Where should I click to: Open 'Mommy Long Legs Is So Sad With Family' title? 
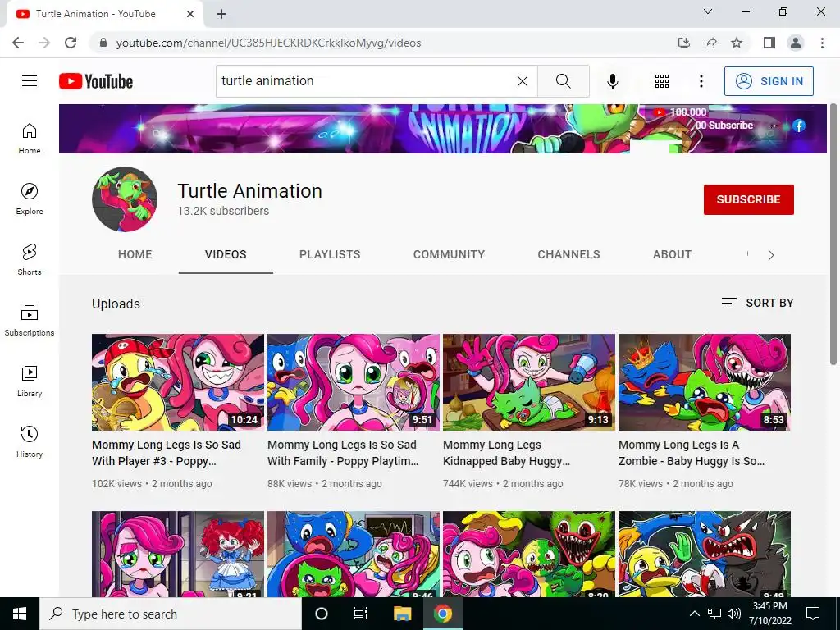click(x=343, y=453)
